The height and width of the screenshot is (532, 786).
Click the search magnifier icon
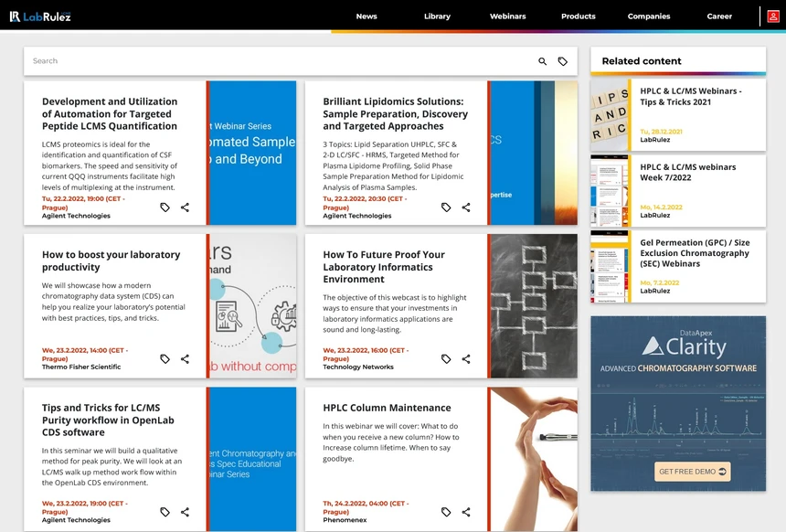(x=542, y=61)
